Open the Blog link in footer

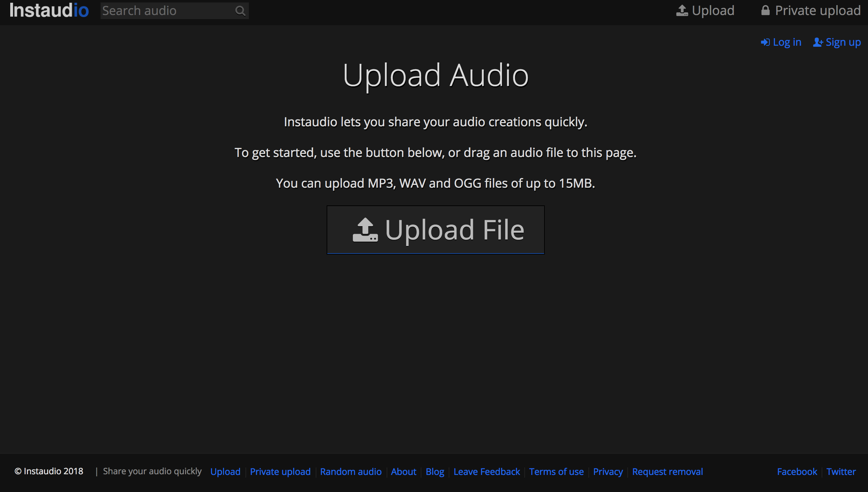click(435, 472)
